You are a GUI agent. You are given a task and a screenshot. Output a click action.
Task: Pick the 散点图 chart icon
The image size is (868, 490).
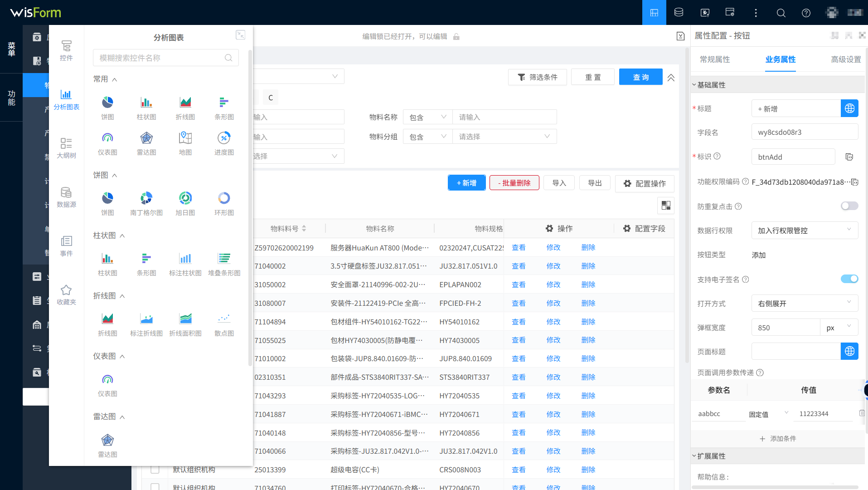(224, 324)
